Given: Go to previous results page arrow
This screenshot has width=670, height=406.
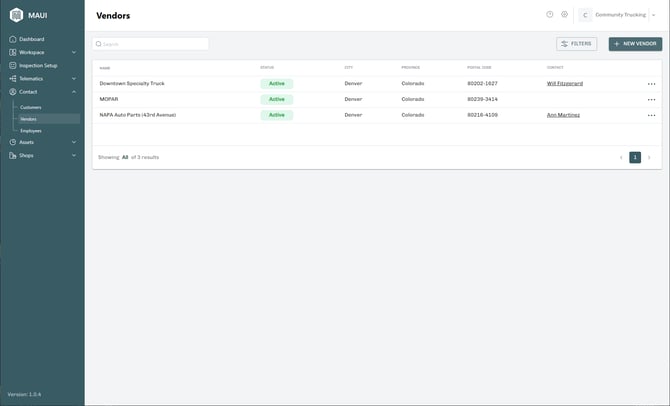Looking at the screenshot, I should [x=621, y=158].
